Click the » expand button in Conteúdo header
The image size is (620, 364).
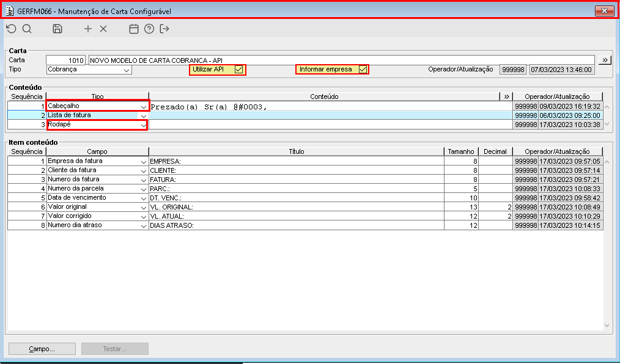click(x=506, y=96)
